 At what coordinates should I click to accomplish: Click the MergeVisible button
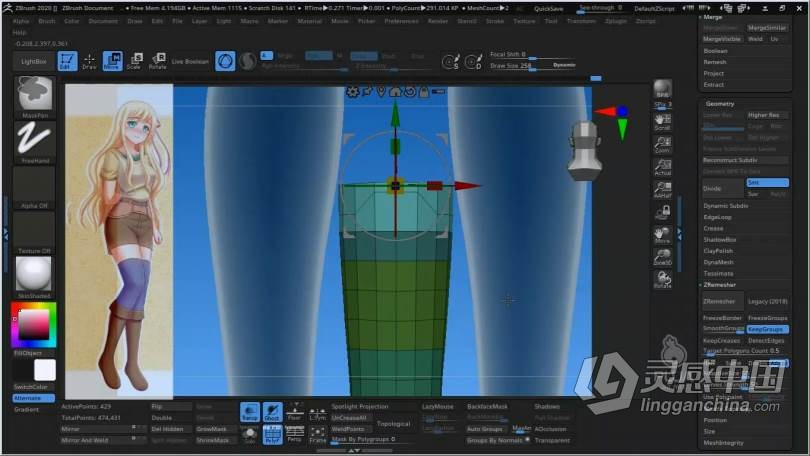point(722,39)
